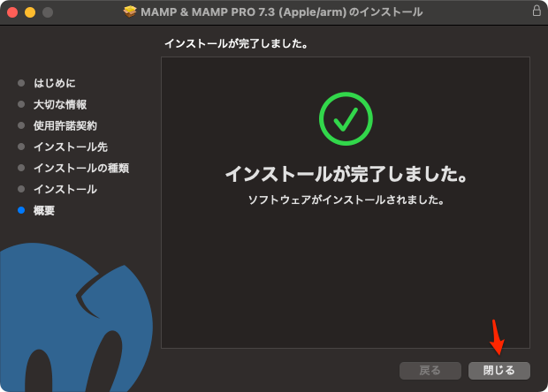Minimize the installer with the yellow button

coord(30,12)
